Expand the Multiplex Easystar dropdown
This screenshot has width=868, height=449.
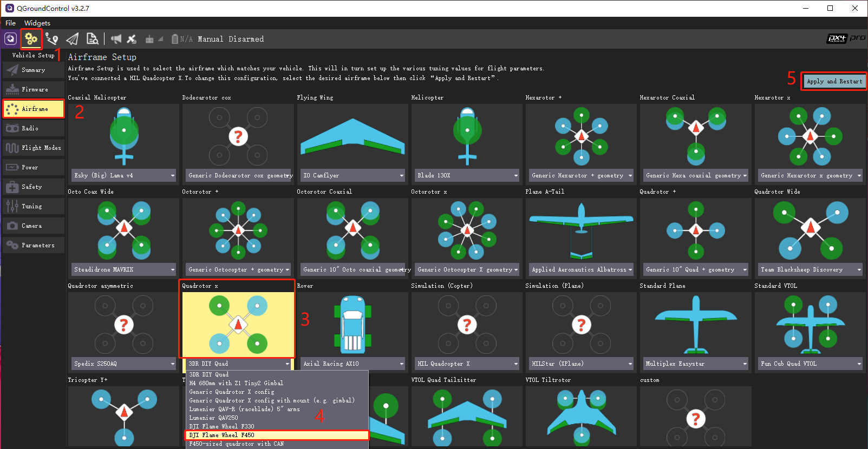click(696, 364)
